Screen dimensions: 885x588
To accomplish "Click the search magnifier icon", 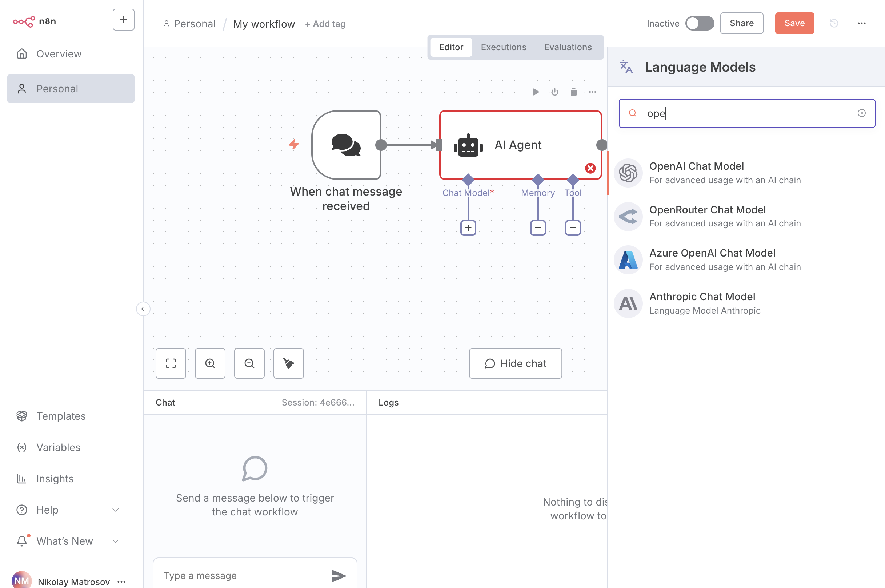I will [x=633, y=113].
